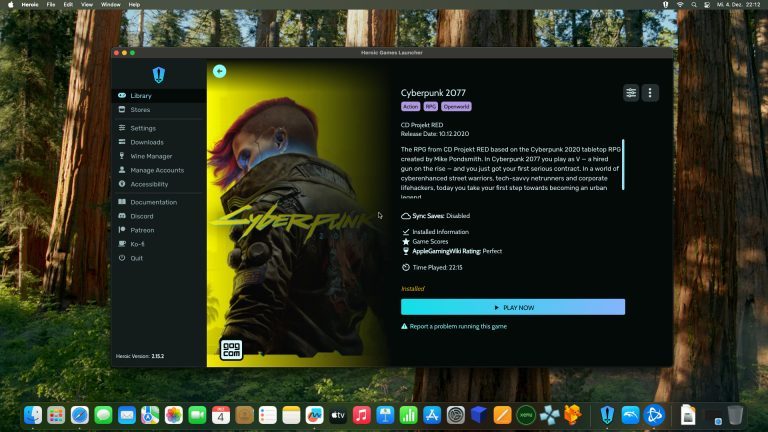Open Library in the sidebar
Viewport: 768px width, 432px height.
(x=159, y=96)
